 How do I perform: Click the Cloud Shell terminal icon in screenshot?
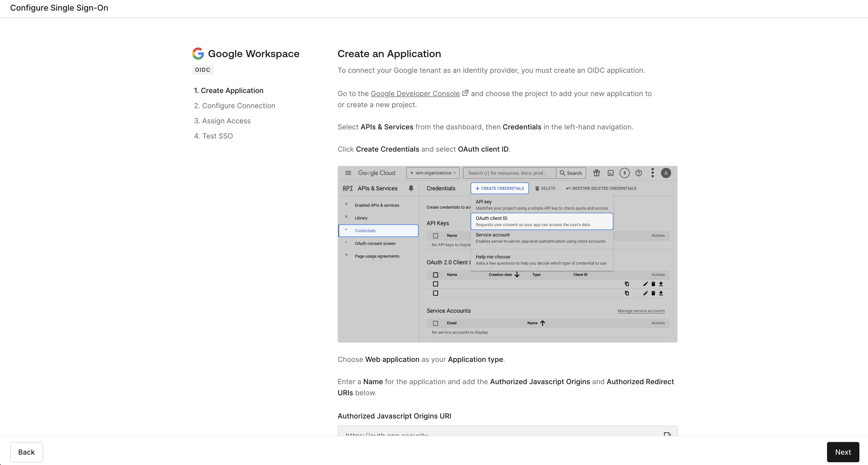pyautogui.click(x=611, y=173)
